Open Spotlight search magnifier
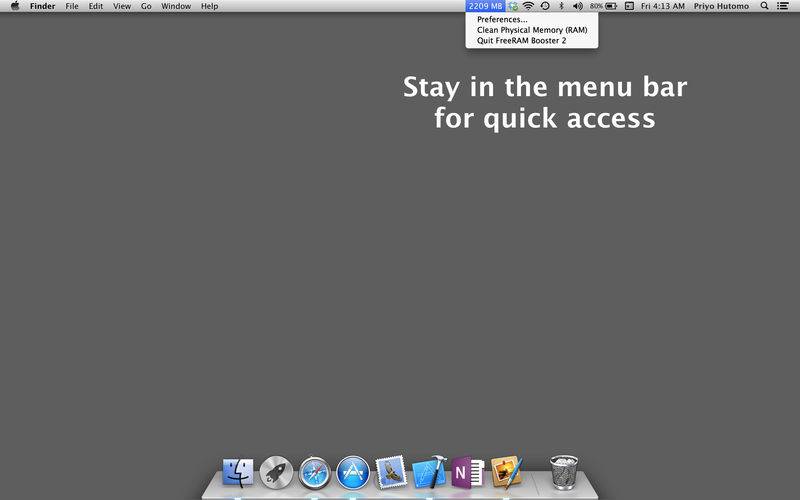Image resolution: width=800 pixels, height=500 pixels. click(x=765, y=6)
